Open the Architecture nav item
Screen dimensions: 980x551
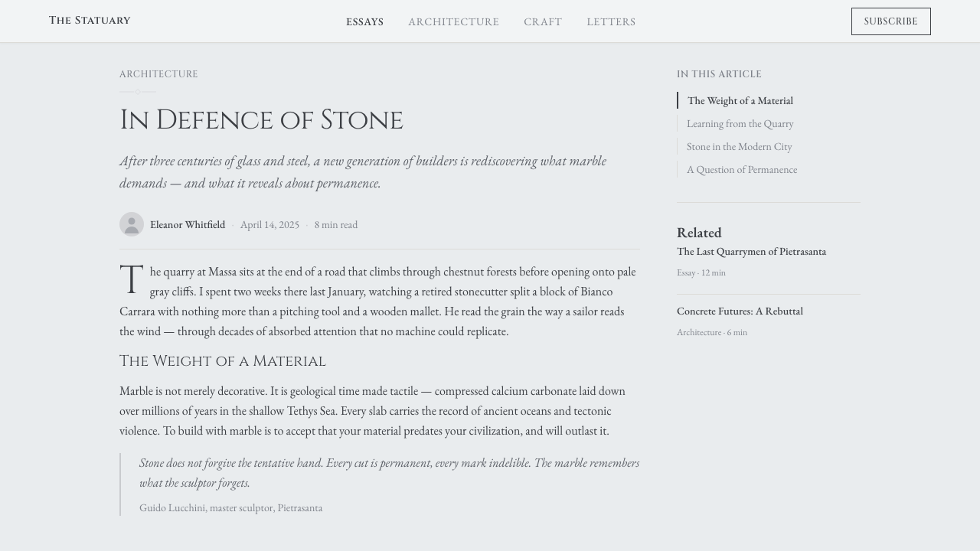pos(453,22)
